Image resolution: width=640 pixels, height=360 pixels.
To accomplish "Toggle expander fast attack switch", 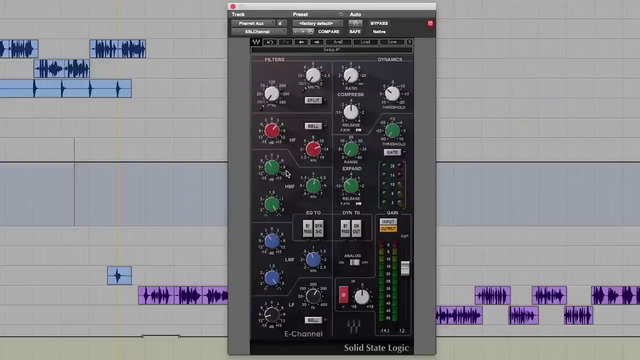I will (358, 203).
